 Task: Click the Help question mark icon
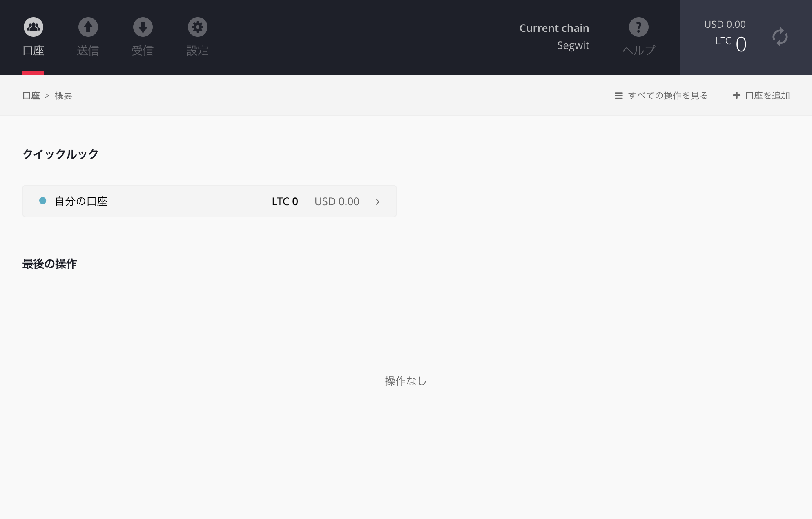[x=639, y=27]
